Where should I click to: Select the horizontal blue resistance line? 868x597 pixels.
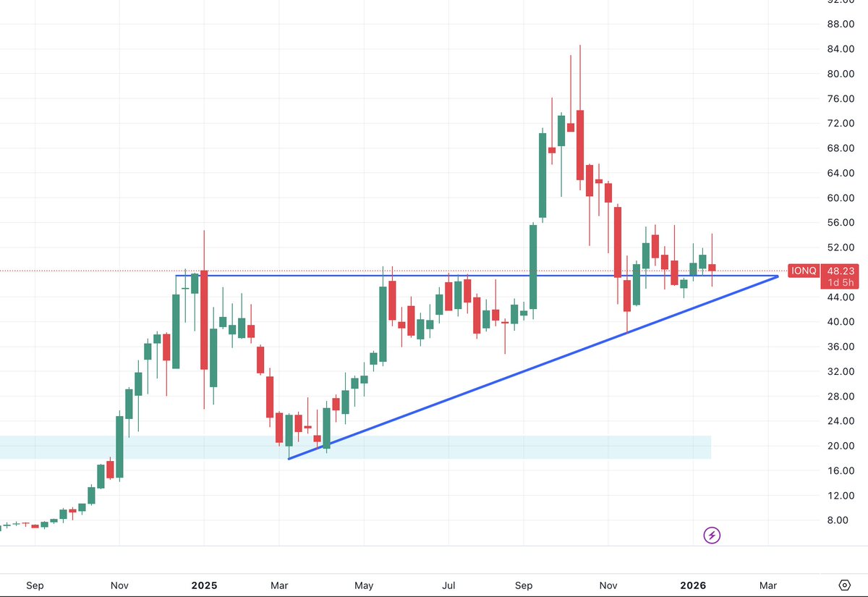point(477,276)
